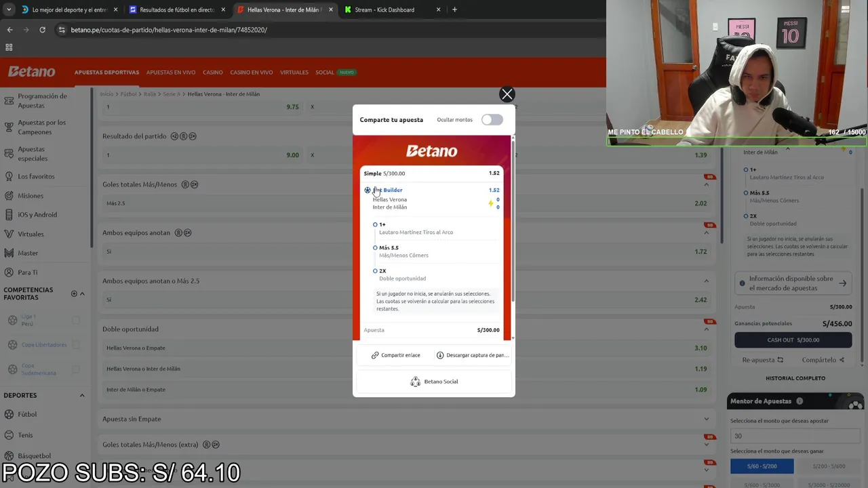Click Compártelo share in betslip
868x488 pixels.
coord(823,360)
